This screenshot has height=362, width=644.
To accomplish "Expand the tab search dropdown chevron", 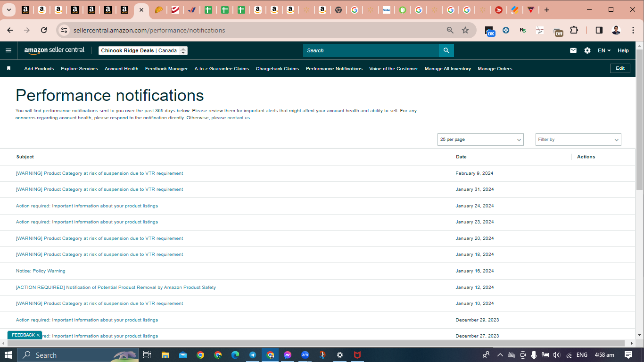I will coord(8,10).
